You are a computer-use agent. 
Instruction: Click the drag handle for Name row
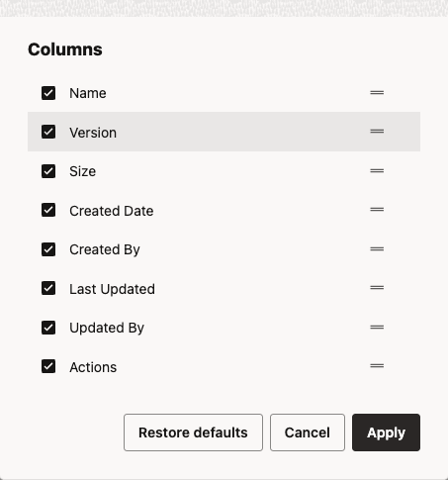pyautogui.click(x=377, y=93)
